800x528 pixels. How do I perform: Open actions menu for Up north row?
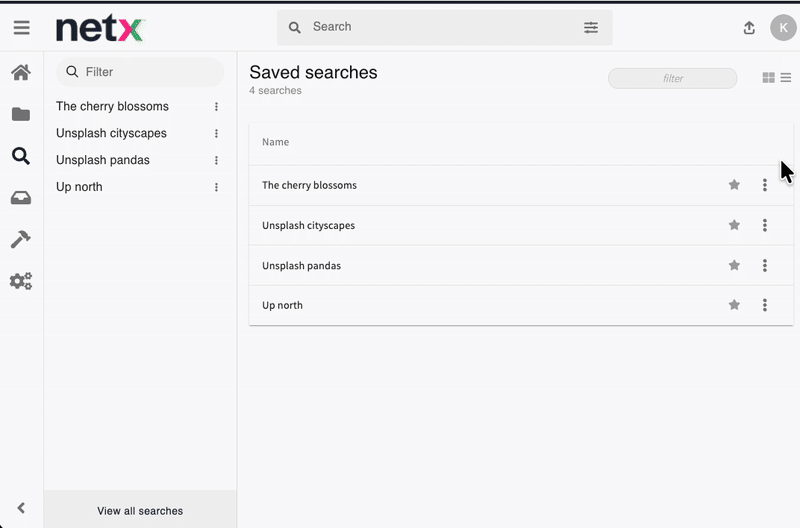[765, 305]
